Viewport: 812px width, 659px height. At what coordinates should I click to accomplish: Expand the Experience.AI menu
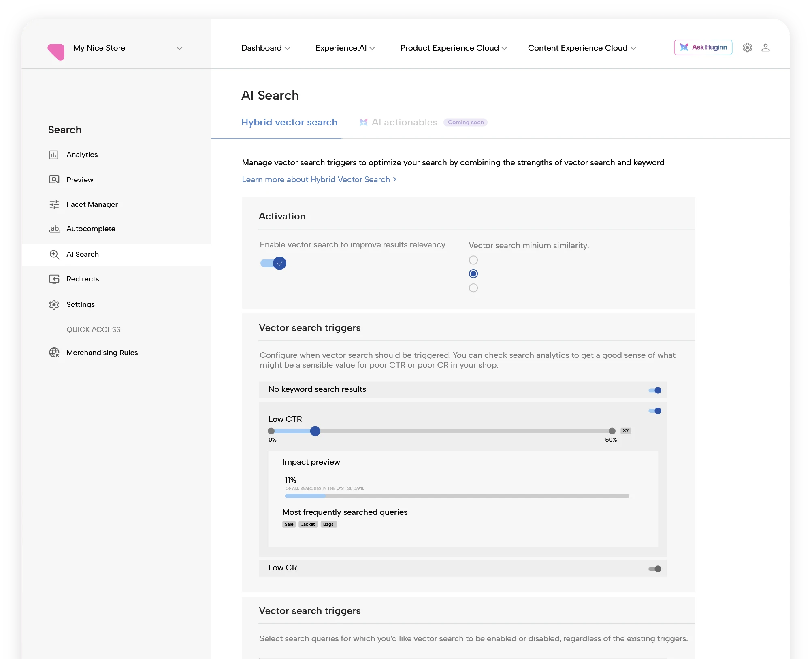click(x=345, y=48)
